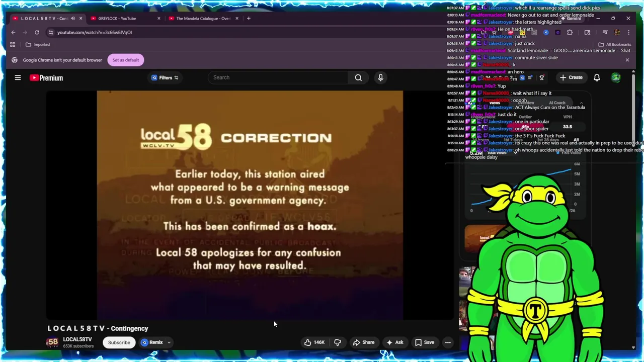Click the youtube.com address bar URL

tap(95, 32)
